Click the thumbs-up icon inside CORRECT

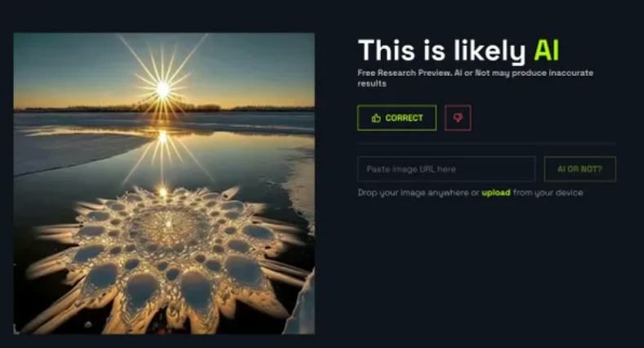(x=376, y=118)
